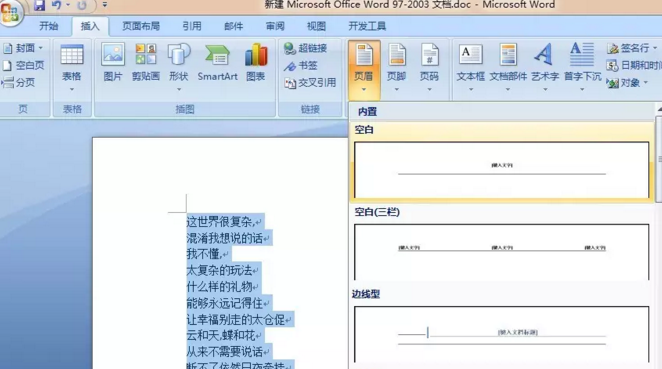Switch to the 页面布局 tab

point(141,26)
